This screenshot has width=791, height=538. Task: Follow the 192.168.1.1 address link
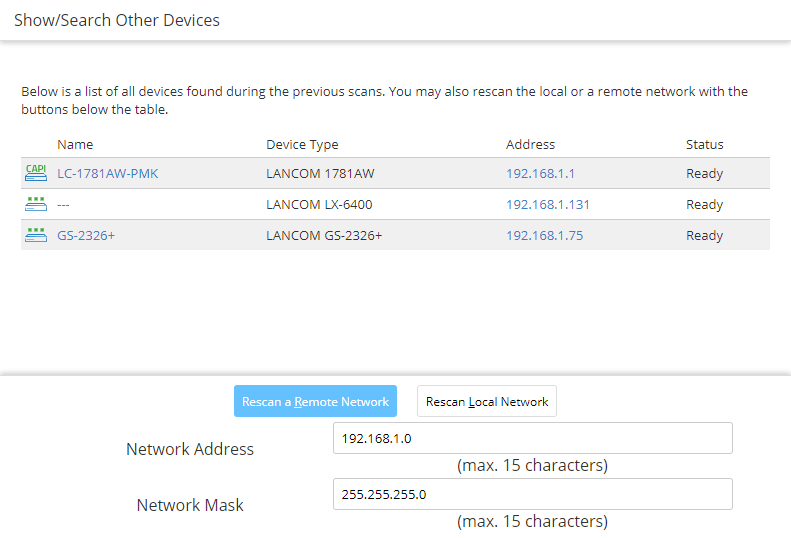[x=540, y=174]
